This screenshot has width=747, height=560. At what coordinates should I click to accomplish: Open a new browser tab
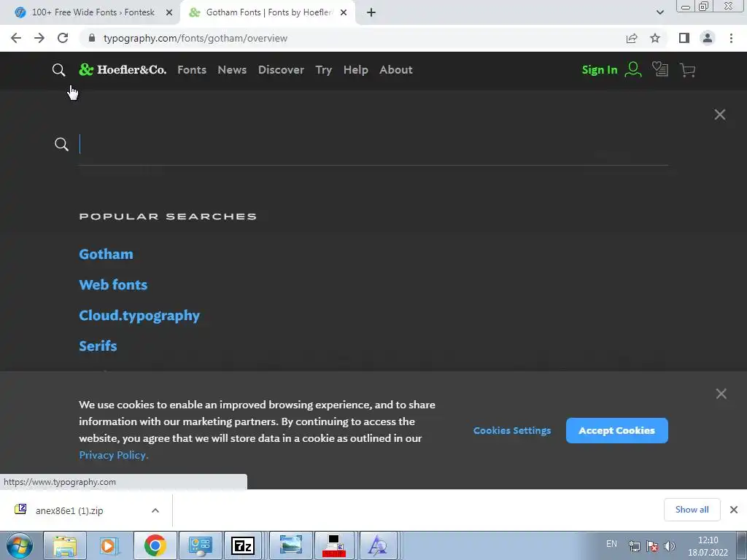point(371,12)
